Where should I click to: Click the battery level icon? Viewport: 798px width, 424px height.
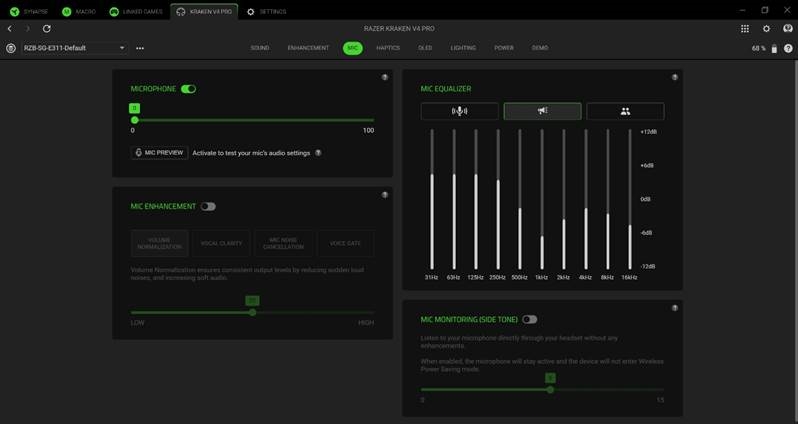pos(774,48)
